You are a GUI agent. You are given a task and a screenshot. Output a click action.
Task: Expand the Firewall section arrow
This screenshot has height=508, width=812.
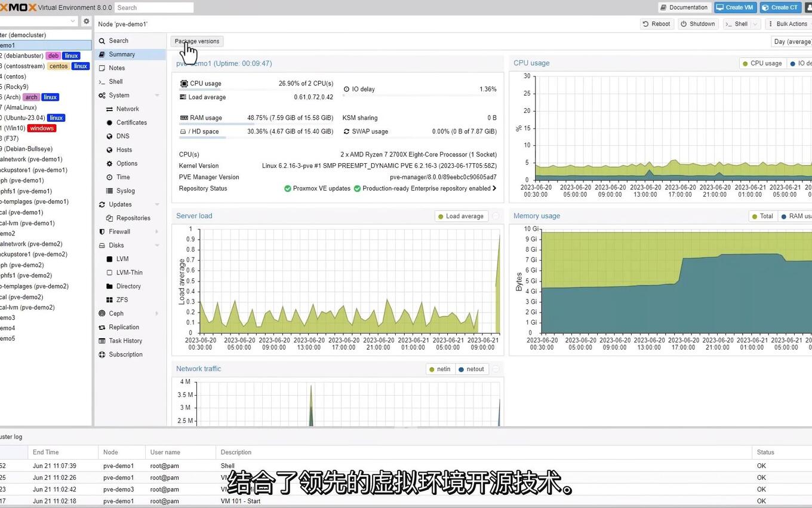coord(157,232)
